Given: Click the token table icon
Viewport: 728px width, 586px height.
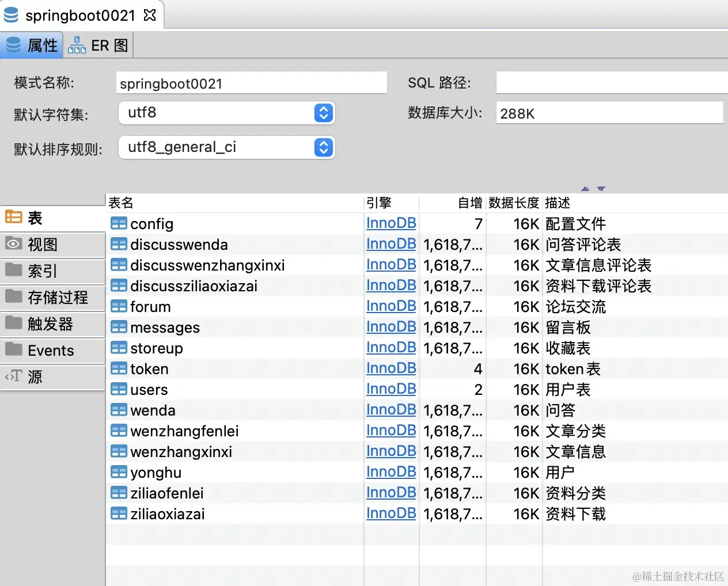Looking at the screenshot, I should click(119, 368).
